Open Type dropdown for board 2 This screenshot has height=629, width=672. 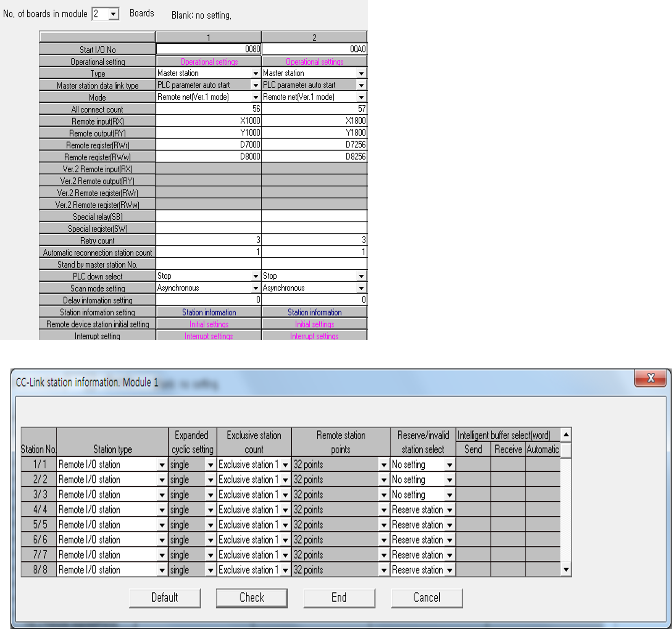[361, 73]
